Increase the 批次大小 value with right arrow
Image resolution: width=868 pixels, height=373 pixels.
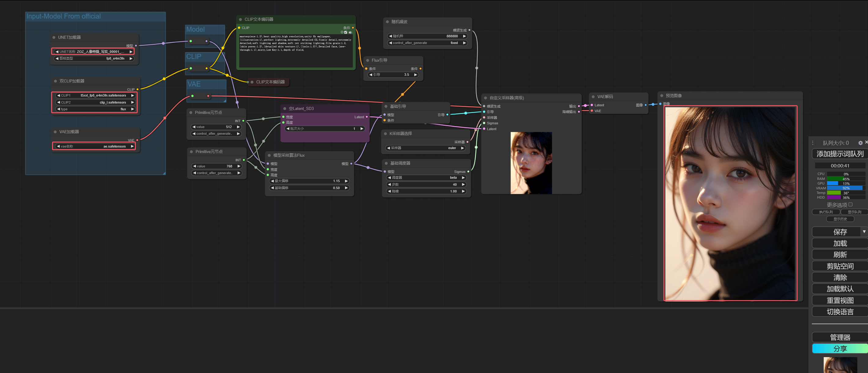pyautogui.click(x=362, y=129)
